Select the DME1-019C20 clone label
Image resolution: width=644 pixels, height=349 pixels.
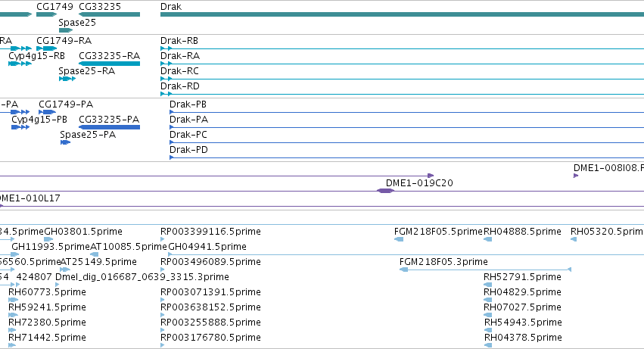pyautogui.click(x=419, y=183)
